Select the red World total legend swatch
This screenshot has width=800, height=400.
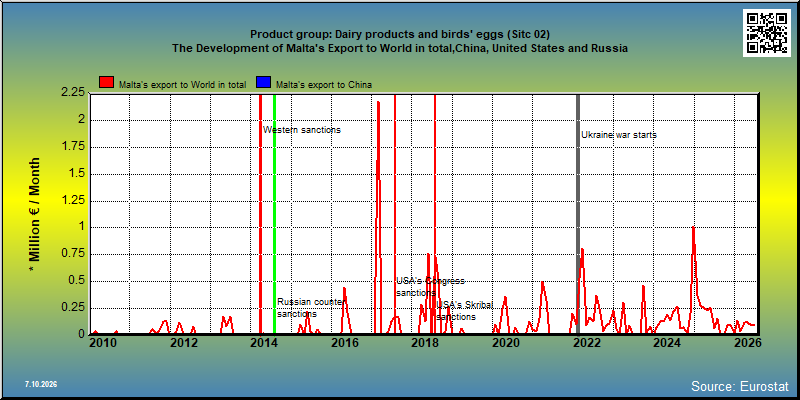point(107,83)
